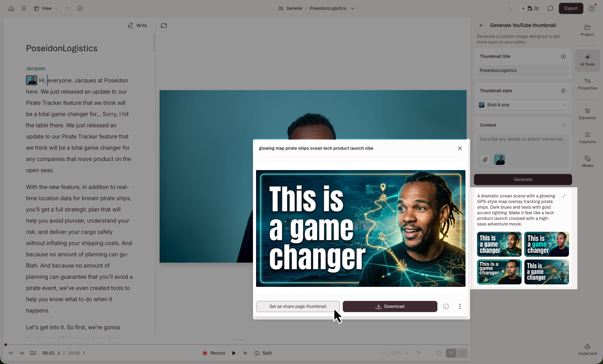Screen dimensions: 603x364
Task: Open the Captions sidebar tab
Action: pos(587,138)
